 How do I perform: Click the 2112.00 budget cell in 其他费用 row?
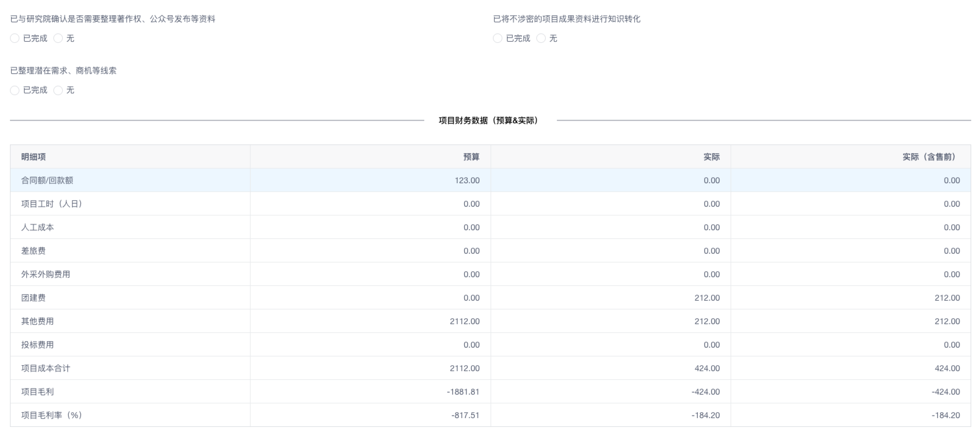coord(464,321)
